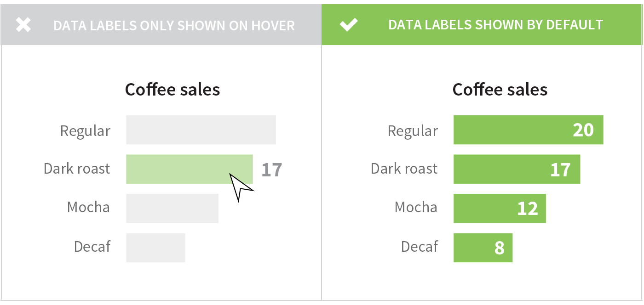
Task: Click the right 'Coffee sales' chart title
Action: 500,89
